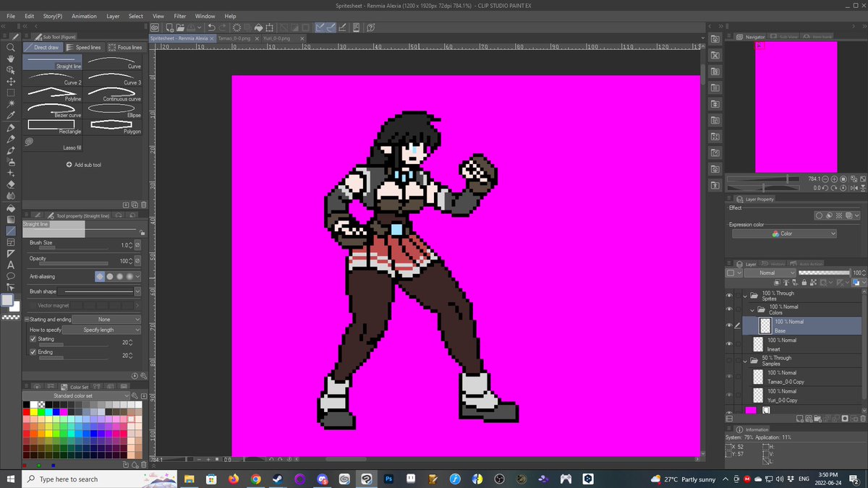868x488 pixels.
Task: Open Steam from the taskbar
Action: 278,479
